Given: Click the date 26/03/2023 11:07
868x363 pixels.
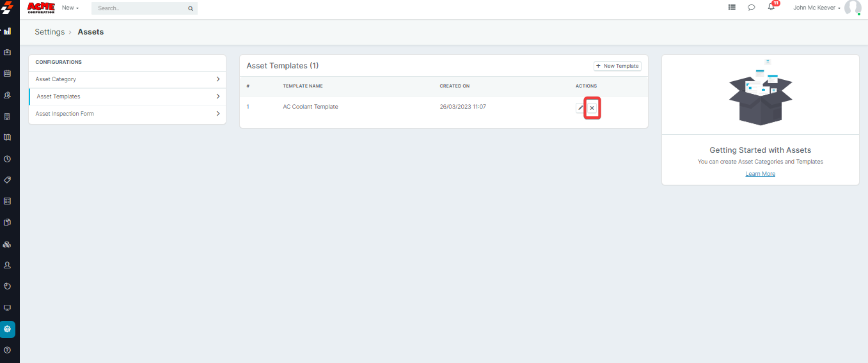Looking at the screenshot, I should pos(462,107).
